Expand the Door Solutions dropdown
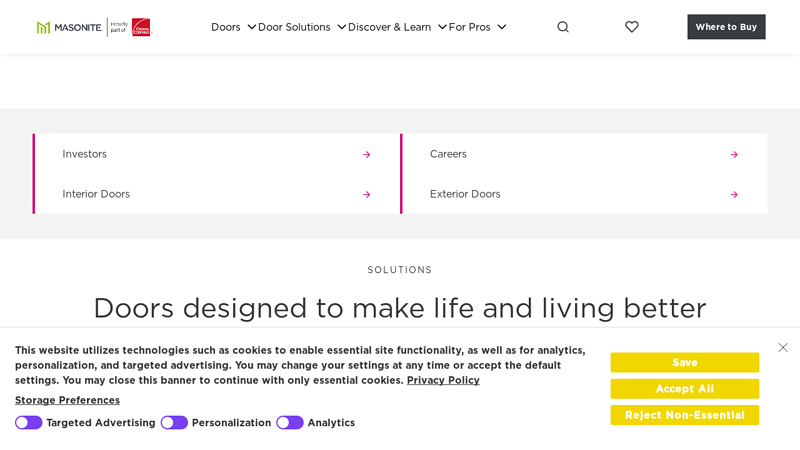This screenshot has height=450, width=800. [x=342, y=27]
